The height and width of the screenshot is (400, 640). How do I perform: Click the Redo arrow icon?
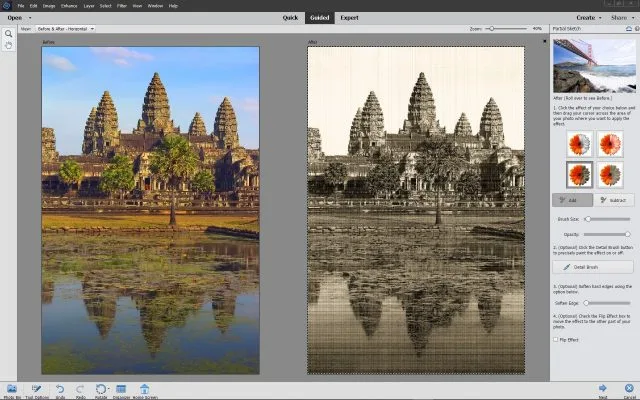[x=80, y=391]
